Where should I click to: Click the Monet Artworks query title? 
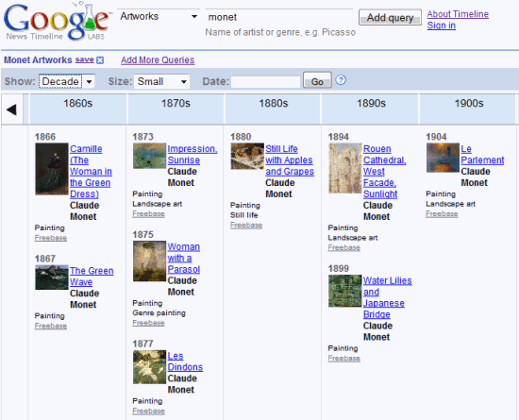[38, 59]
